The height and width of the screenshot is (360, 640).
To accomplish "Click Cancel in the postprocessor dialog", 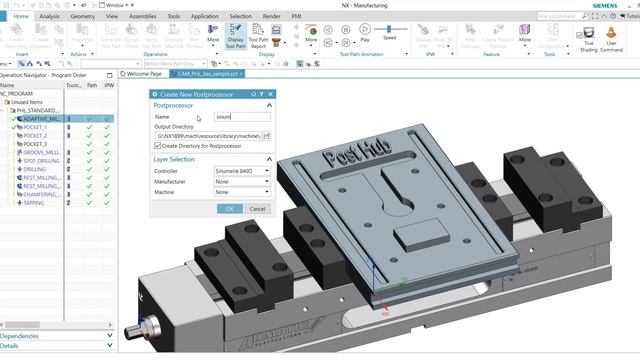I will click(x=258, y=209).
